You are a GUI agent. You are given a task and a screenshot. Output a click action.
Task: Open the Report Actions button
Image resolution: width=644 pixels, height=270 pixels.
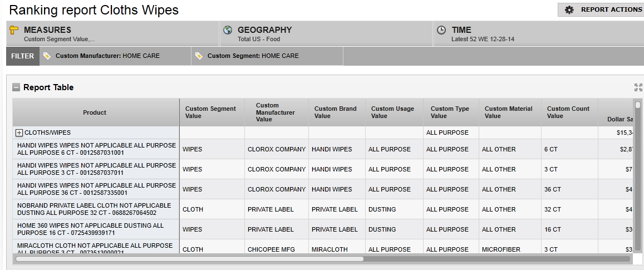tap(601, 9)
